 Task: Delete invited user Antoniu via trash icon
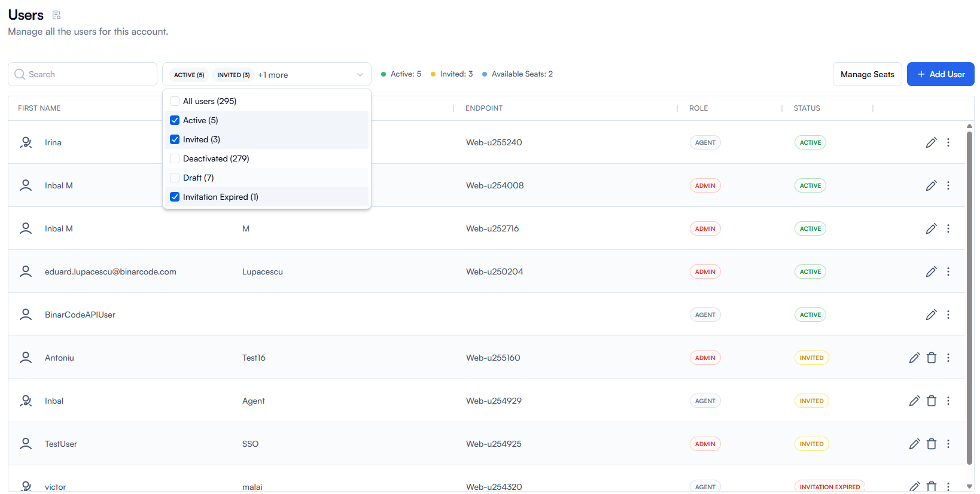(931, 358)
